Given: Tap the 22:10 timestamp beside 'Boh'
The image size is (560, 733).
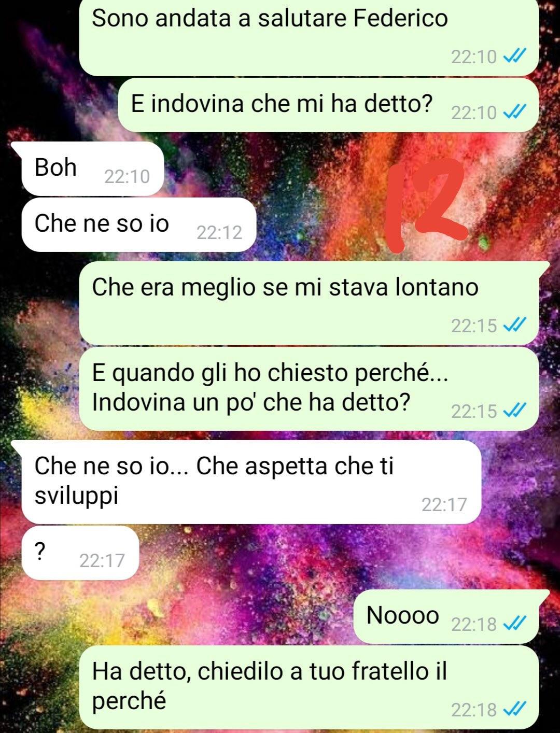Looking at the screenshot, I should [x=127, y=177].
